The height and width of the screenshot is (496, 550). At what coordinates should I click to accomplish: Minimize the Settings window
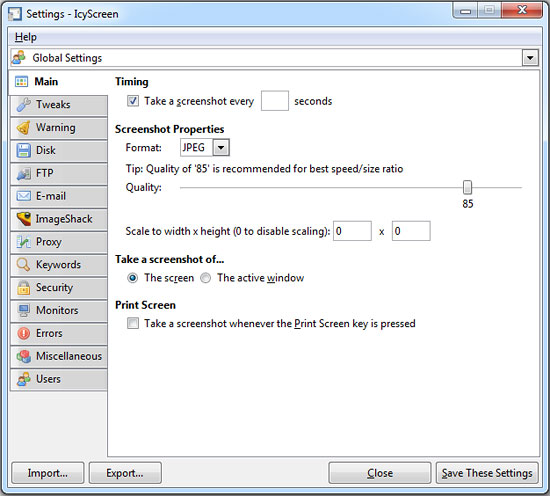(465, 11)
